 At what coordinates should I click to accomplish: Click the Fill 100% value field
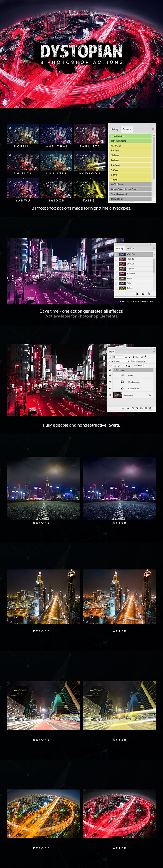[x=140, y=366]
